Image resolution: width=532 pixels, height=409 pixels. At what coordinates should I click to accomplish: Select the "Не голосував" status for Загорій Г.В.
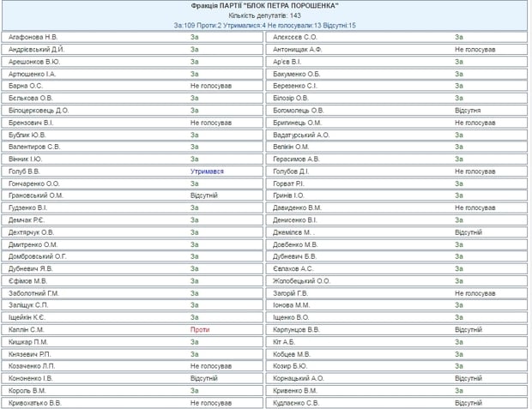475,292
